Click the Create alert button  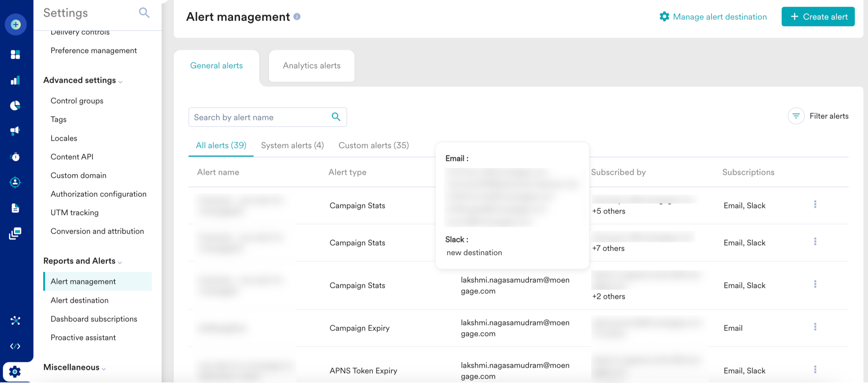(818, 16)
